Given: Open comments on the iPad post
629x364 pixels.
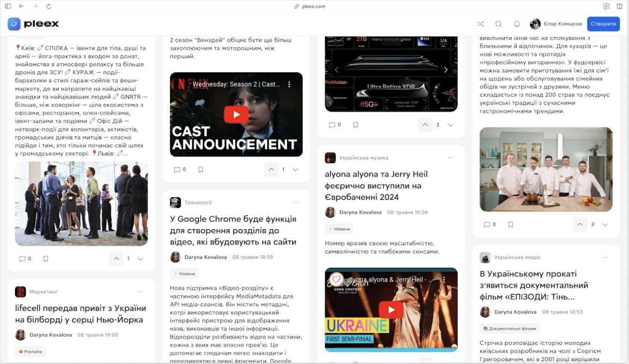Looking at the screenshot, I should tap(334, 125).
